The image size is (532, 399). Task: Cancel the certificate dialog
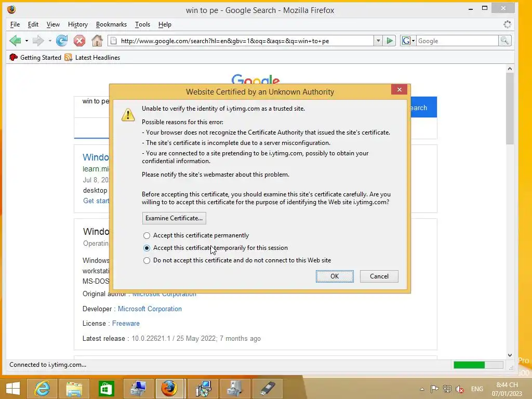(x=379, y=276)
